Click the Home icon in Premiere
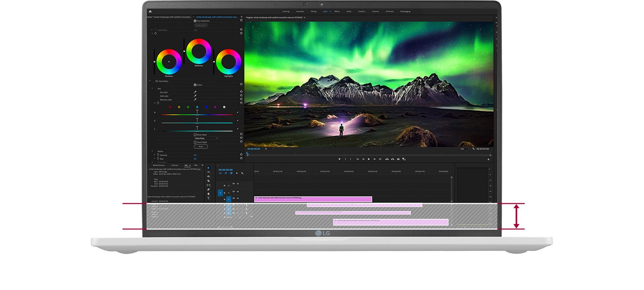644x290 pixels. tap(150, 11)
